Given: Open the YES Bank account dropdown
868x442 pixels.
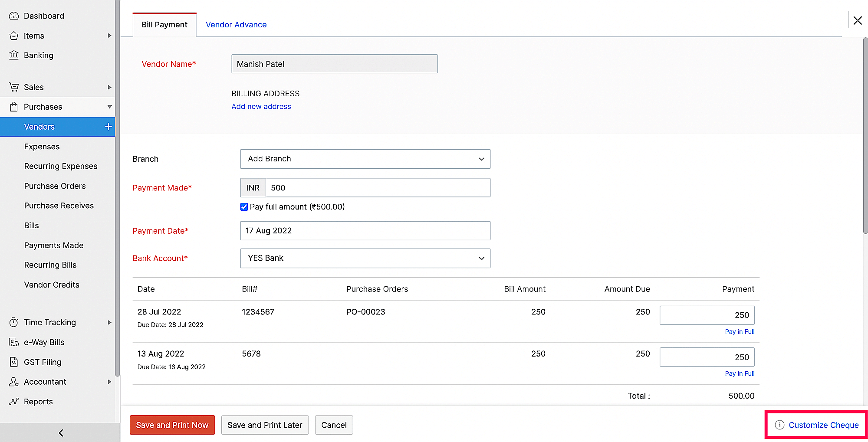Looking at the screenshot, I should 365,258.
